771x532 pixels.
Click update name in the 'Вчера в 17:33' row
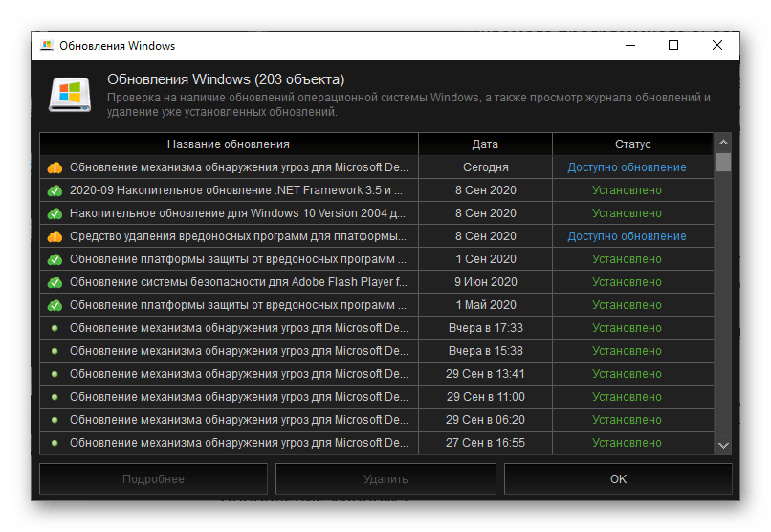[238, 328]
